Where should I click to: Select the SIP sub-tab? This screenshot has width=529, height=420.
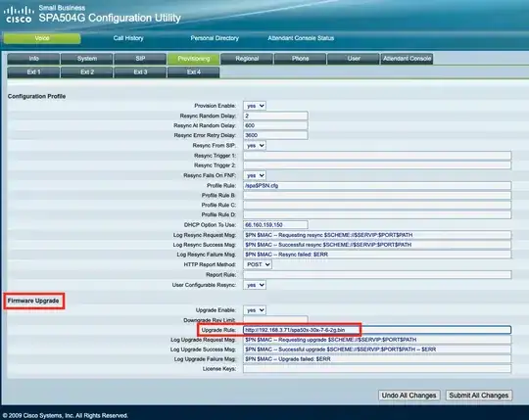(140, 59)
